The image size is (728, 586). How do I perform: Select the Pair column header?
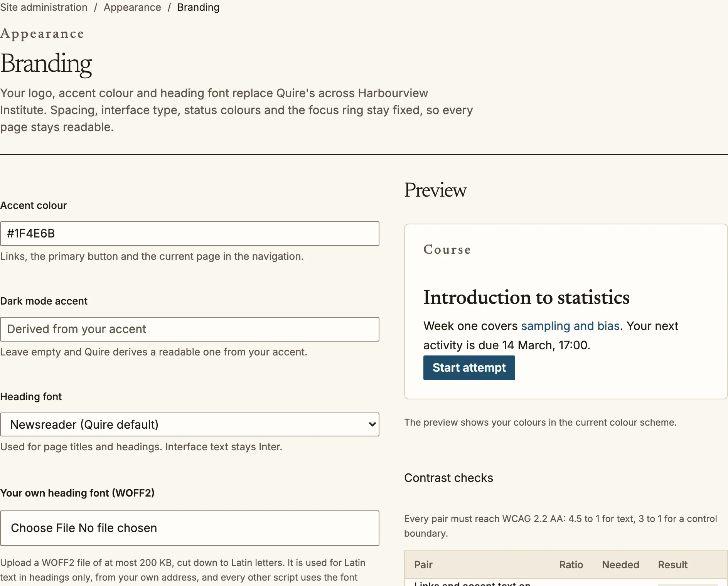tap(423, 565)
